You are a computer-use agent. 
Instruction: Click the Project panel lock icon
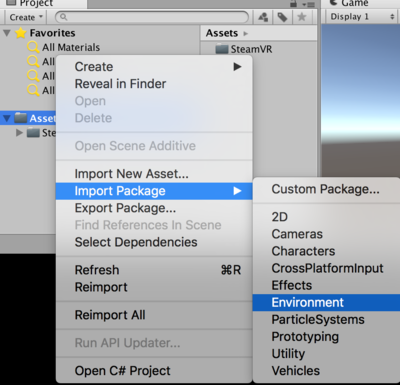click(293, 4)
